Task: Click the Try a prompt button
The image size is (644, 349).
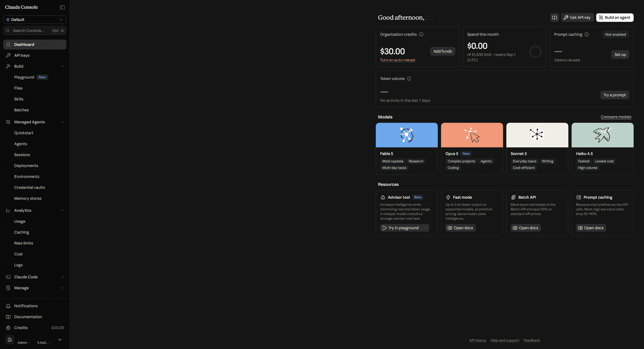Action: [614, 95]
